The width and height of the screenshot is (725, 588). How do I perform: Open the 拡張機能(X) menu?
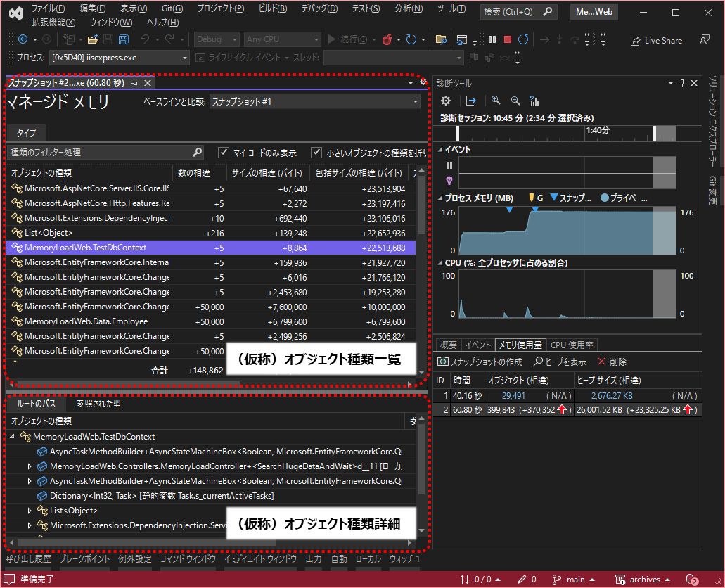[53, 23]
